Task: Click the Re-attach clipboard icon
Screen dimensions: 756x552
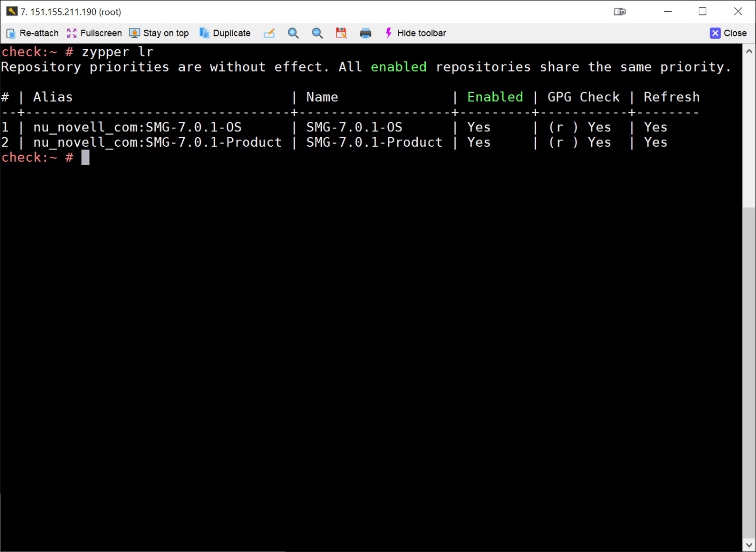Action: (x=10, y=33)
